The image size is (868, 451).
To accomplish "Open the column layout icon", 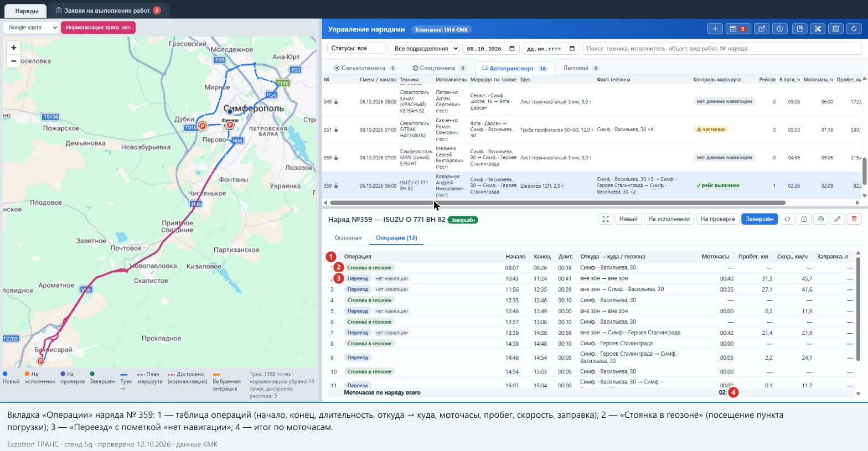I will (x=836, y=29).
